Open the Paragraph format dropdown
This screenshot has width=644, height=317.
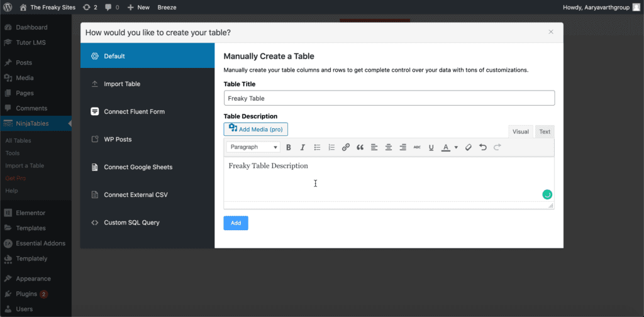coord(253,147)
